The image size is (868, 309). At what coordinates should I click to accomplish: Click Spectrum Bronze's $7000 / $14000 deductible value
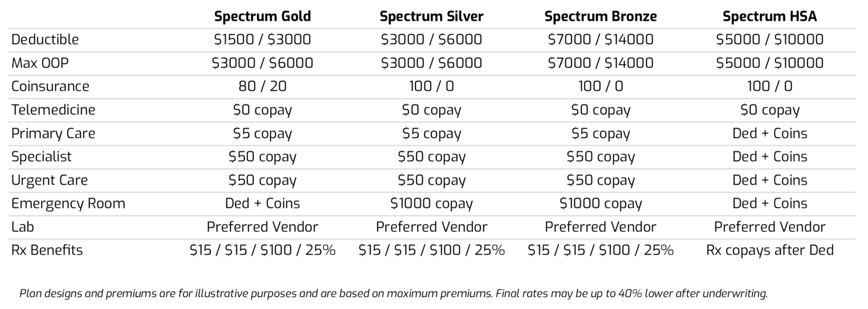(x=600, y=40)
